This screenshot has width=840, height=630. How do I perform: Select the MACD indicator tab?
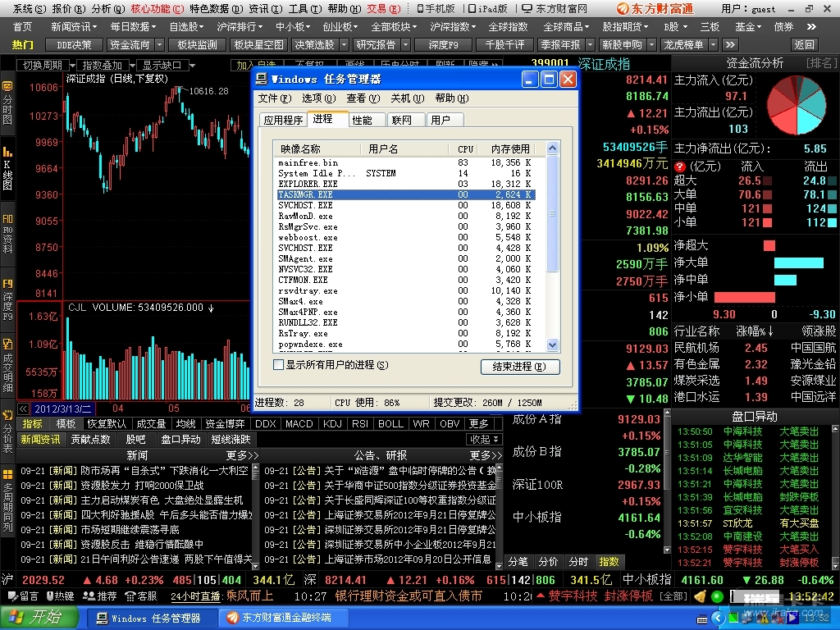point(299,424)
